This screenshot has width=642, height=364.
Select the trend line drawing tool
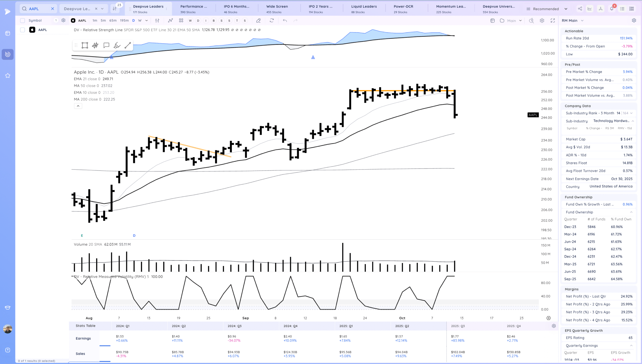128,45
